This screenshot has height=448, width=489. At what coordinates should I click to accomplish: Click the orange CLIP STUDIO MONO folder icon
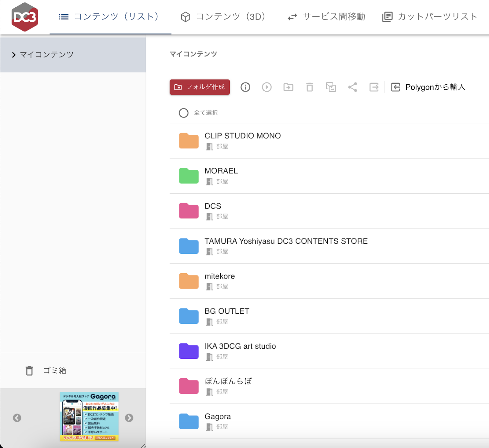[189, 141]
